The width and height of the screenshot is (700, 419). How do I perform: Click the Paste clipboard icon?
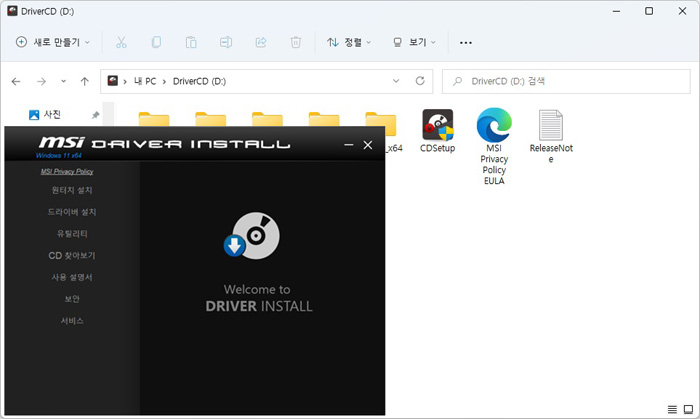point(191,42)
